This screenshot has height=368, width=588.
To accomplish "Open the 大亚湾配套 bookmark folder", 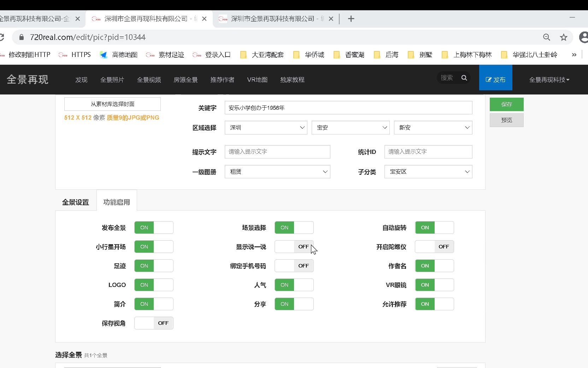I will pos(262,55).
